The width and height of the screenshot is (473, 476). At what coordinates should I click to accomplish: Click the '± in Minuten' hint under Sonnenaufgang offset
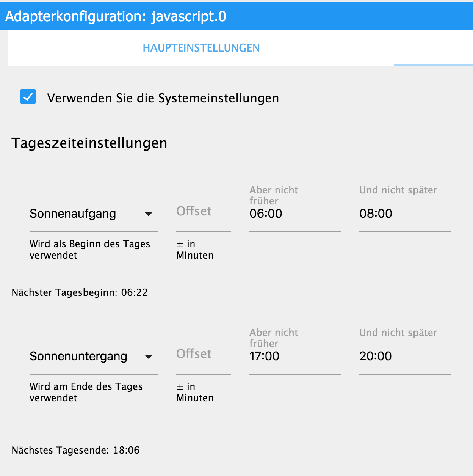click(195, 249)
